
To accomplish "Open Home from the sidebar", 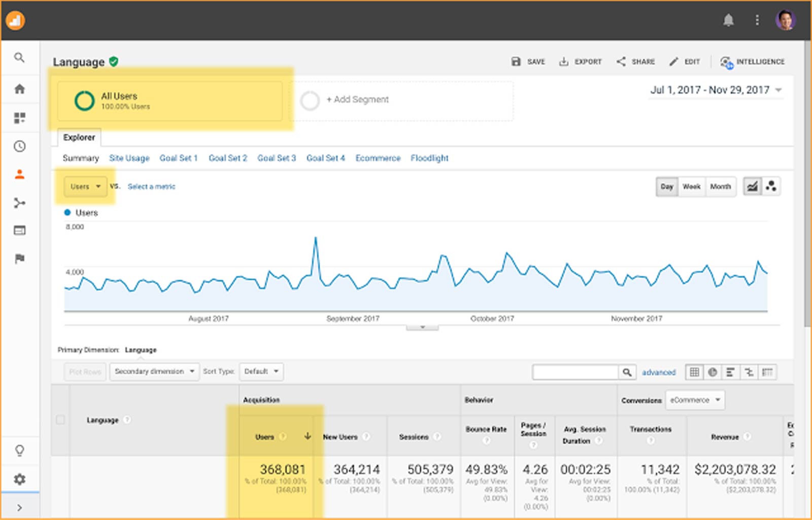I will tap(19, 89).
